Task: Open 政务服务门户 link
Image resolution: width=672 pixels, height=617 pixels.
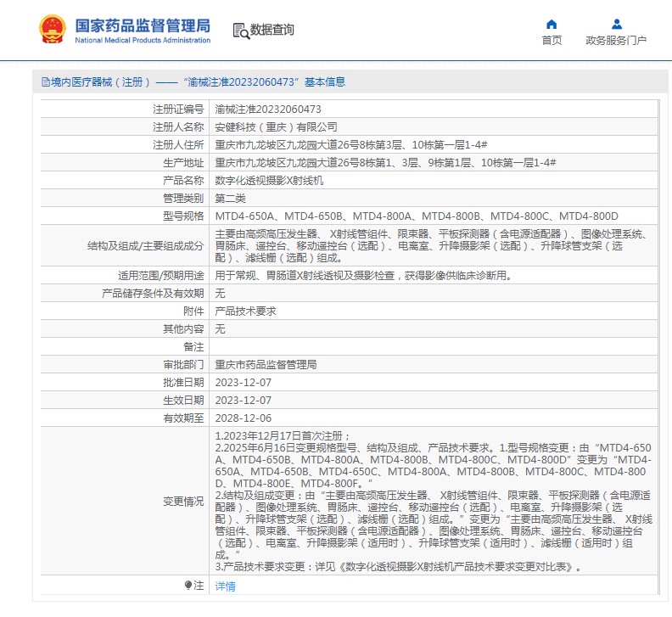Action: (x=616, y=40)
